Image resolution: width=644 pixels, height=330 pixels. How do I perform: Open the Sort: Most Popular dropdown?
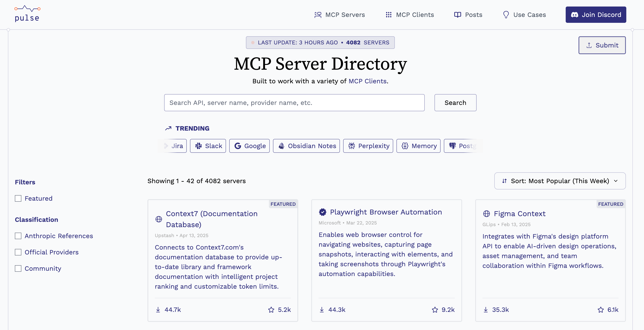[x=560, y=181]
